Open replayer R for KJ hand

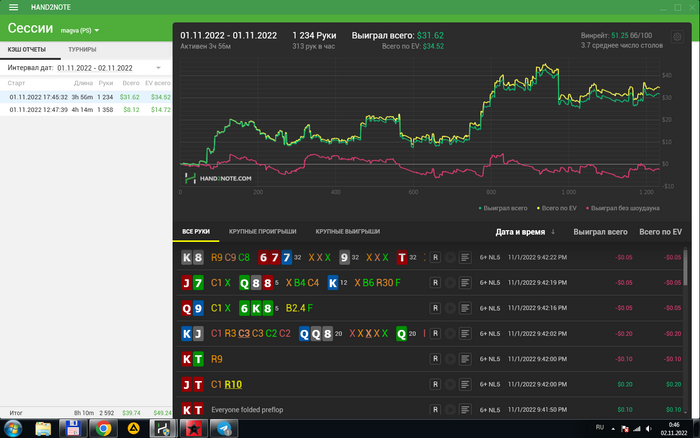[x=435, y=334]
